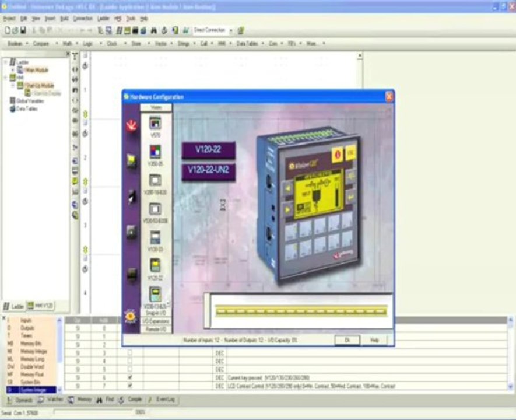
Task: Click the Save diskette icon in toolbar
Action: pos(23,30)
